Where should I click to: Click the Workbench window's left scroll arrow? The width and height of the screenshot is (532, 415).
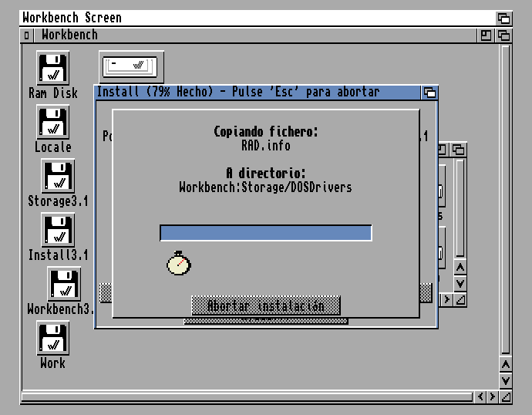[x=481, y=397]
